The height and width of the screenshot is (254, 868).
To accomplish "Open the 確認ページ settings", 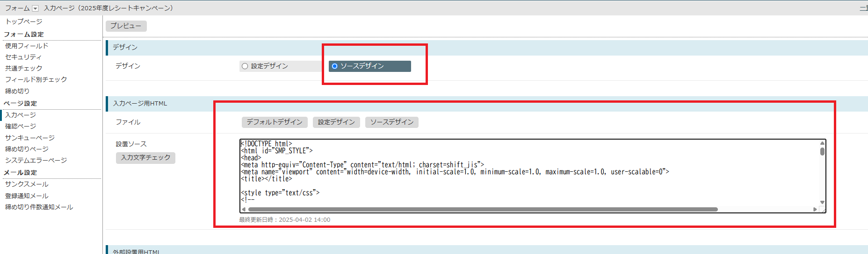I will click(21, 126).
